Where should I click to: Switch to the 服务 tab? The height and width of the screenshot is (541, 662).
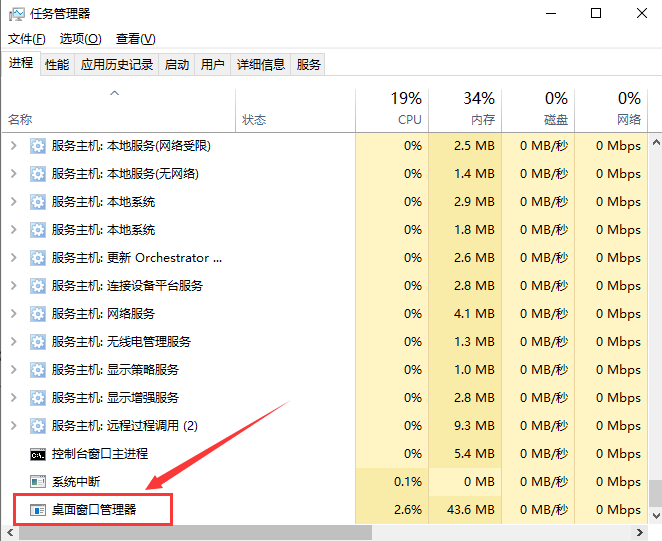coord(308,65)
